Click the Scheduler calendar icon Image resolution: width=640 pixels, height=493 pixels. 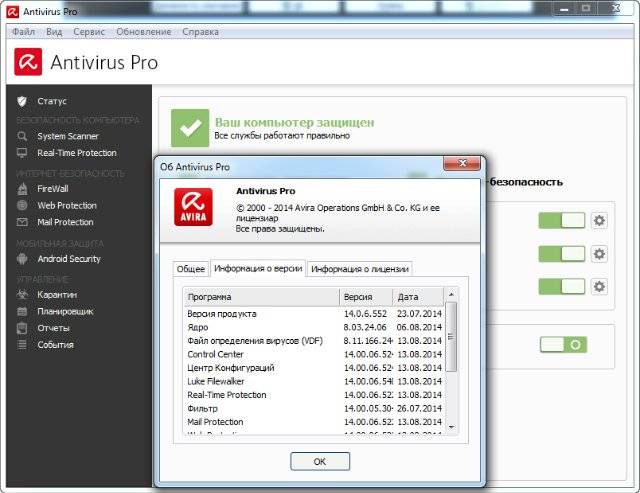[22, 311]
